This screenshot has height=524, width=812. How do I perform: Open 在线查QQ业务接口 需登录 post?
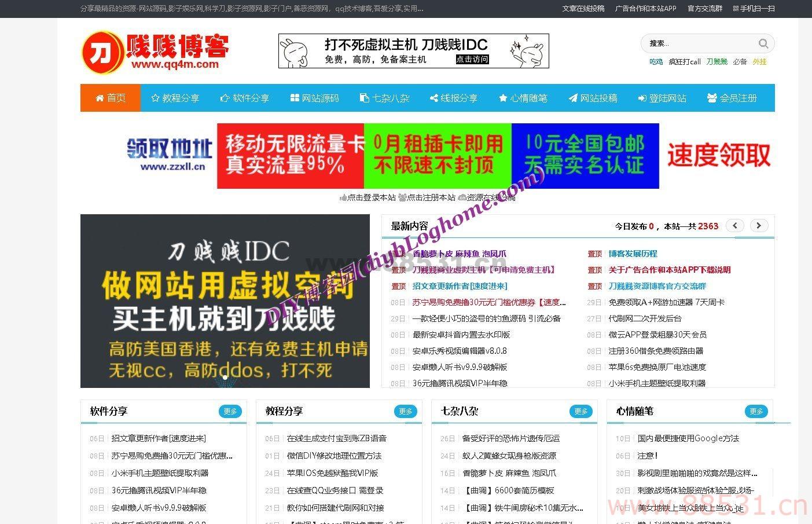pos(335,490)
